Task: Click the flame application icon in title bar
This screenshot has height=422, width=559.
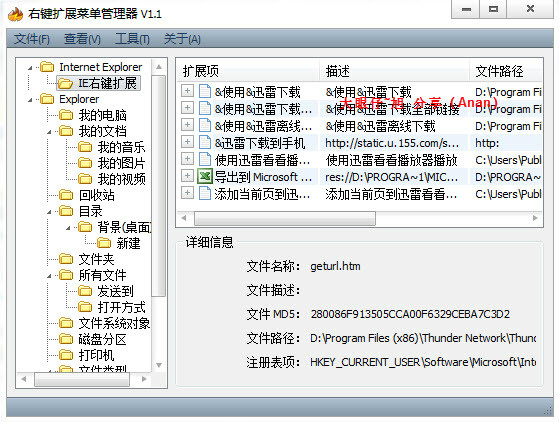Action: point(15,14)
